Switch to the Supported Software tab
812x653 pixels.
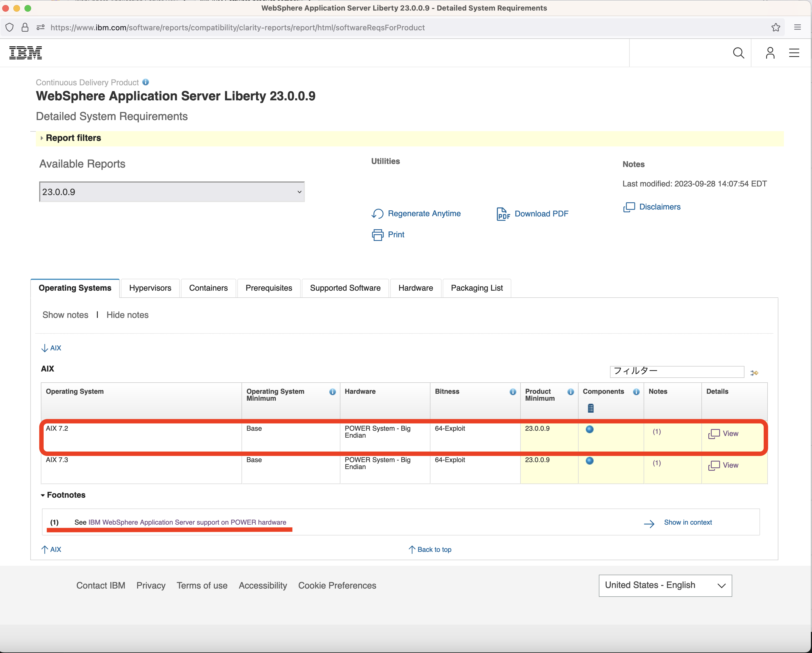click(x=345, y=288)
